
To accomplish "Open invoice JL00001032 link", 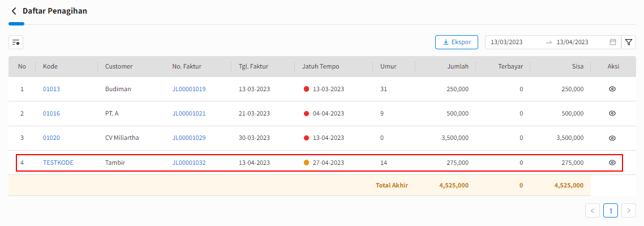I will tap(189, 163).
